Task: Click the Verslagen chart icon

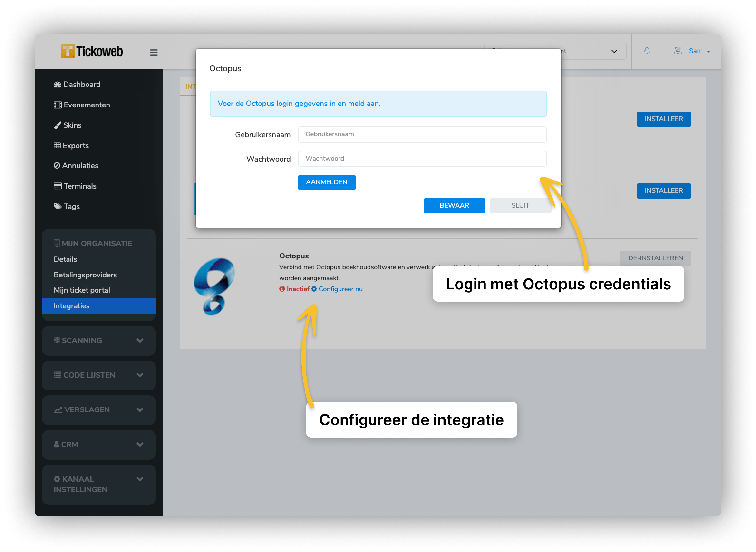Action: pyautogui.click(x=58, y=410)
